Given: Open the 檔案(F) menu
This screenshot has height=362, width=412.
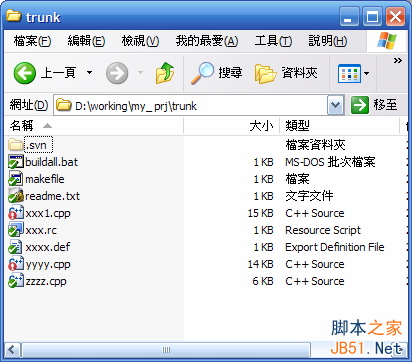Looking at the screenshot, I should click(x=32, y=41).
